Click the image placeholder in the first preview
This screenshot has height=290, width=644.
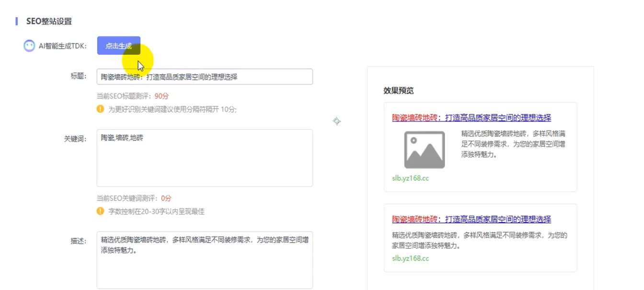pyautogui.click(x=424, y=150)
